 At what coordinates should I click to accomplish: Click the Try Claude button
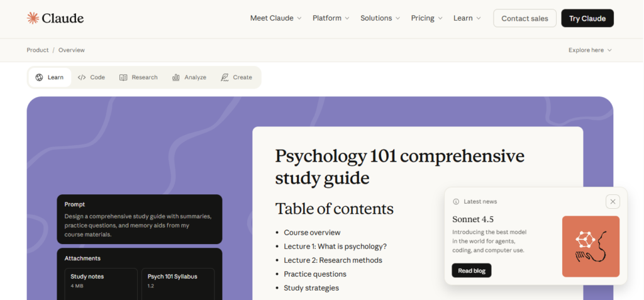587,18
